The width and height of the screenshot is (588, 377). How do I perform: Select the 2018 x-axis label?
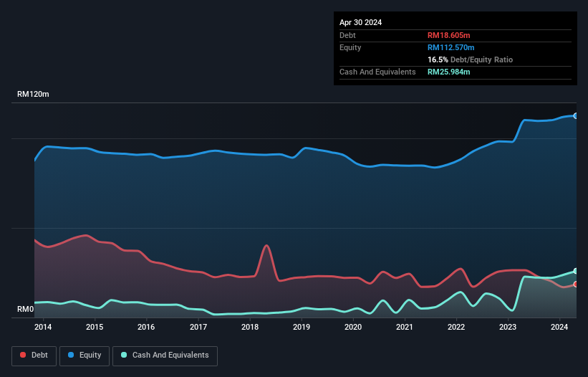[250, 327]
